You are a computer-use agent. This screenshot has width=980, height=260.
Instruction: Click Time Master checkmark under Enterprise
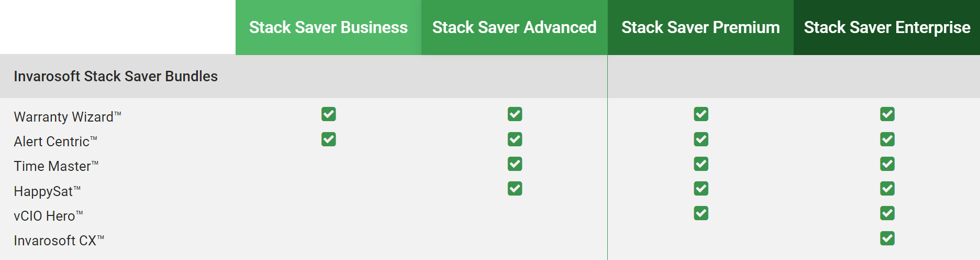[x=887, y=164]
